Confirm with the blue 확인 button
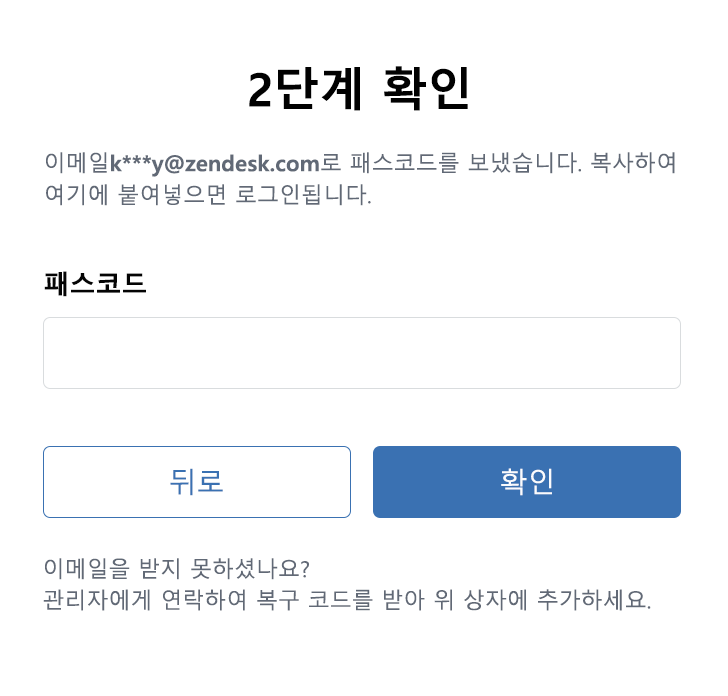Viewport: 728px width, 696px height. tap(526, 481)
